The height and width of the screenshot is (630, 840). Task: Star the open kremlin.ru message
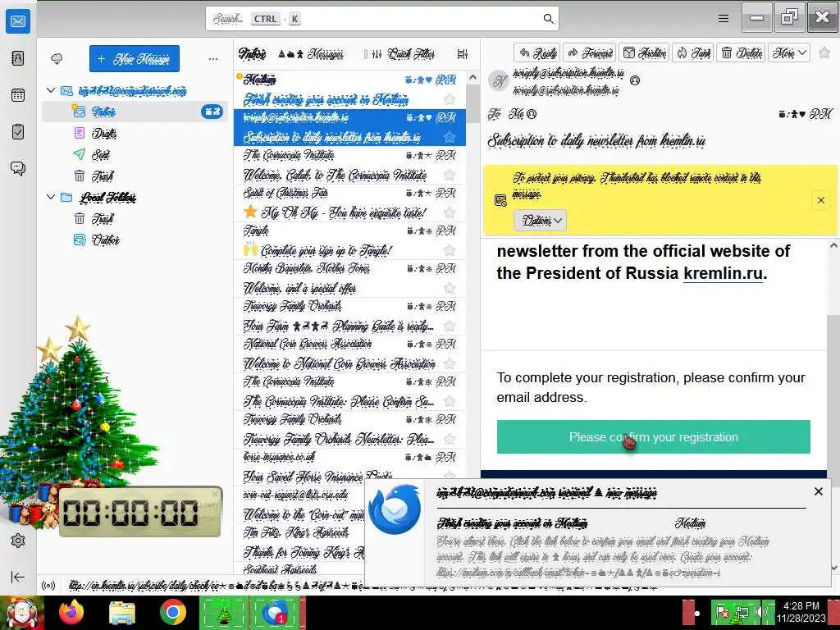click(x=824, y=52)
